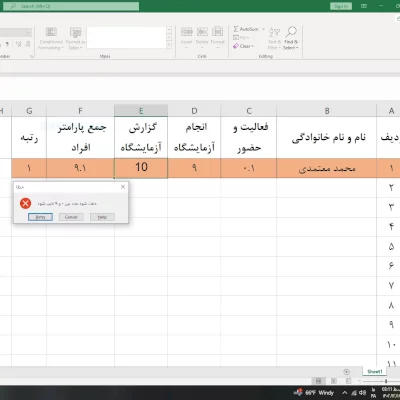This screenshot has width=400, height=400.
Task: Select the Sheet1 tab
Action: pos(375,371)
